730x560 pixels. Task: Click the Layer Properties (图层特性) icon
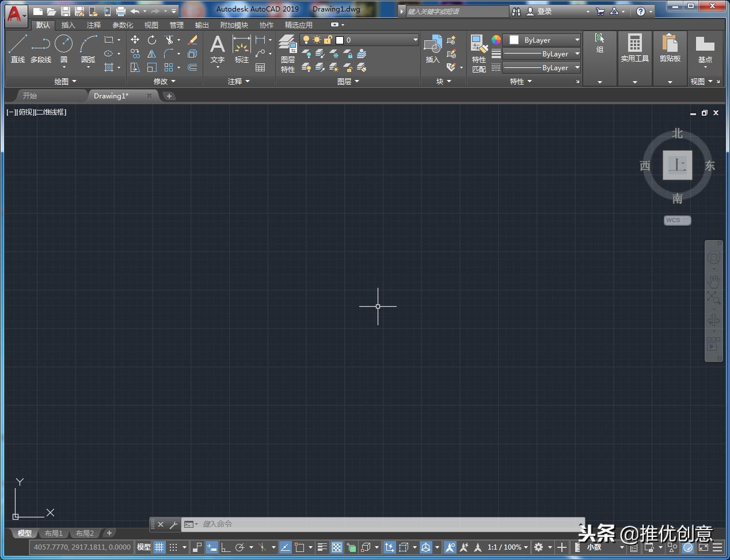286,49
